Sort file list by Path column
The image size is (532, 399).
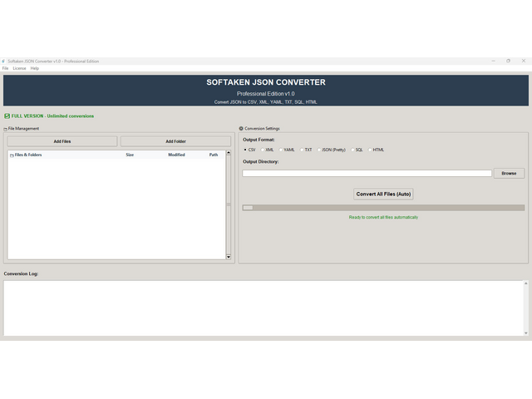click(214, 155)
